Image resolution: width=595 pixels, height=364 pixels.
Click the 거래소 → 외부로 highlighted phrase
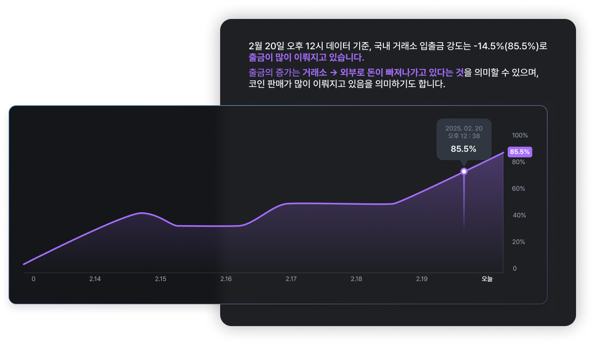[330, 73]
